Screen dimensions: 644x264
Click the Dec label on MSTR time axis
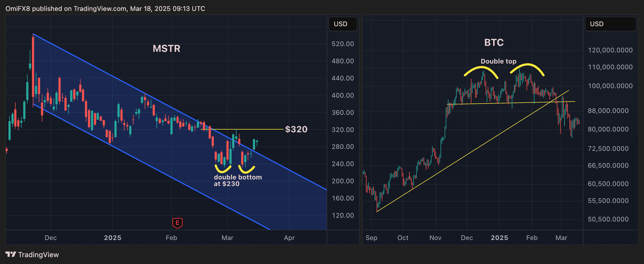[51, 238]
